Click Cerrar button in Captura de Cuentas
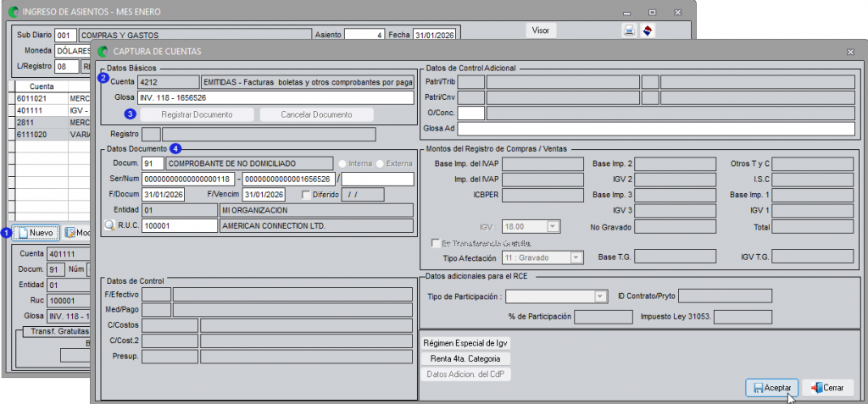 tap(828, 388)
